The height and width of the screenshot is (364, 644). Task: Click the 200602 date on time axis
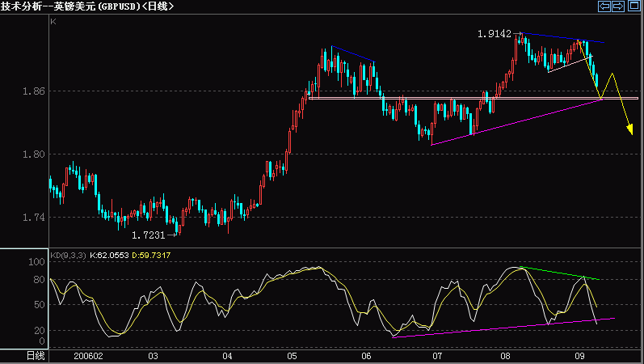(x=88, y=356)
